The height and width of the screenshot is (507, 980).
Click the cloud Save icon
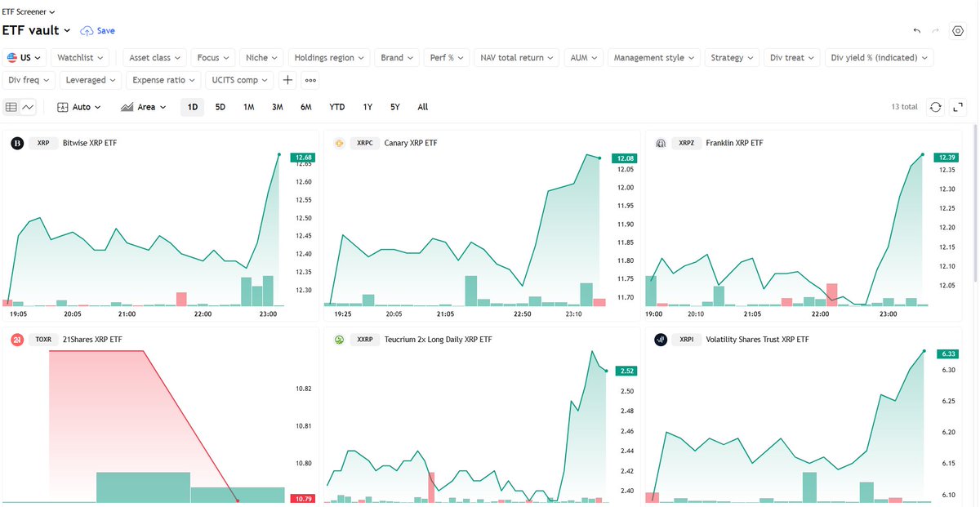[x=87, y=31]
